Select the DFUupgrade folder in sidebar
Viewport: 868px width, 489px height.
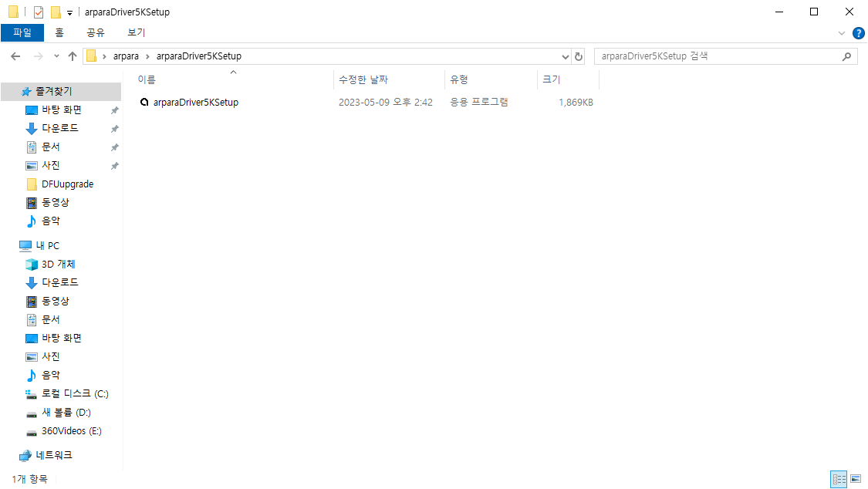click(x=67, y=184)
